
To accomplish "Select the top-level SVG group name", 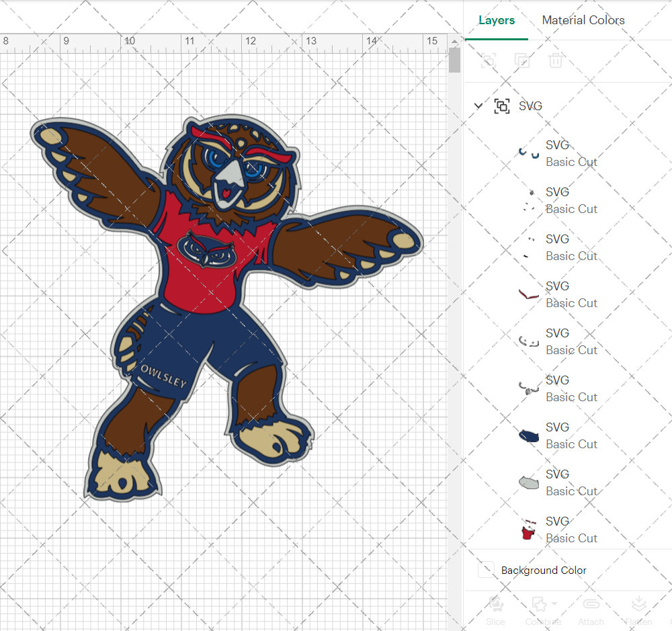I will (x=530, y=106).
